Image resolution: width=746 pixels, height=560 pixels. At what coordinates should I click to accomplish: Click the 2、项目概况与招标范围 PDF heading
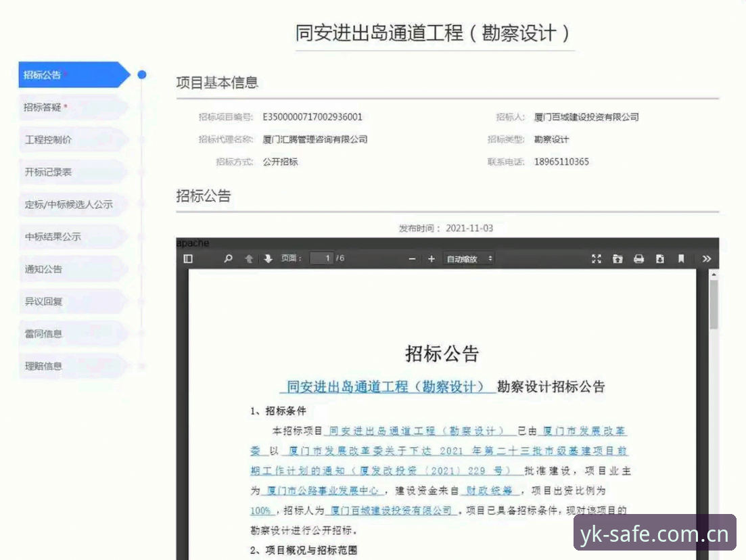pyautogui.click(x=304, y=551)
